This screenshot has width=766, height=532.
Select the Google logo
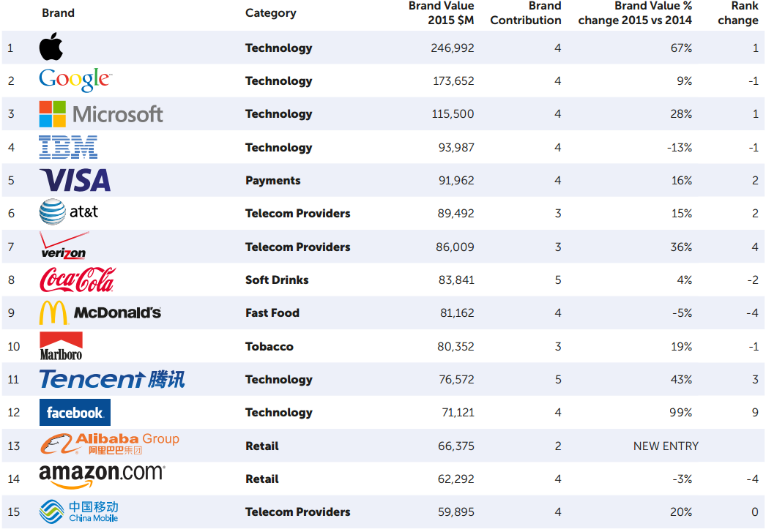[75, 80]
